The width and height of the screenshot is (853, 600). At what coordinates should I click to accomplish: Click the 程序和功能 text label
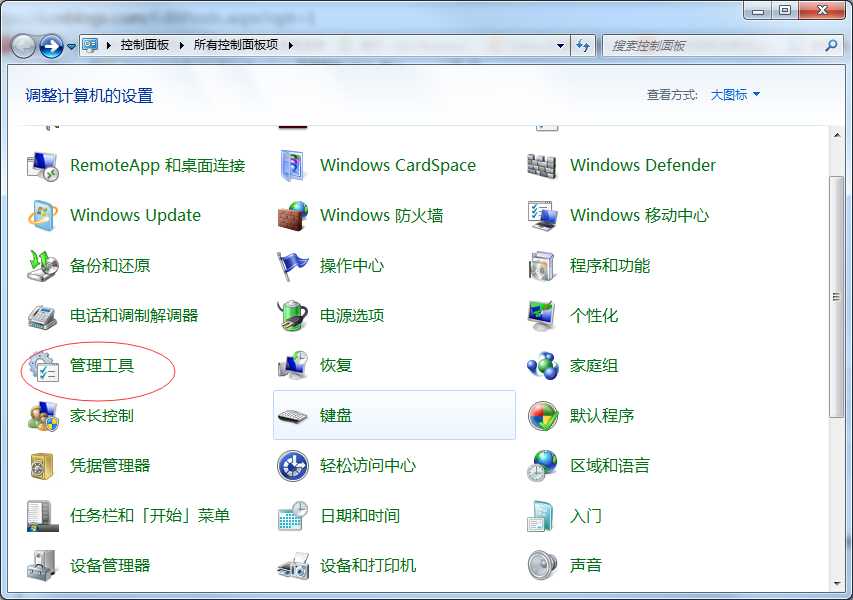coord(610,265)
